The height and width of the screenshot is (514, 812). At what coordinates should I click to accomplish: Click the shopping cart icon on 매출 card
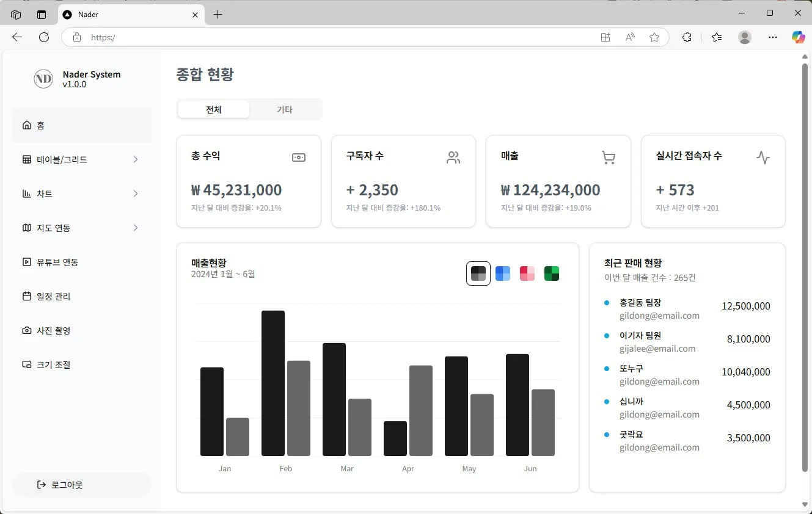click(609, 157)
